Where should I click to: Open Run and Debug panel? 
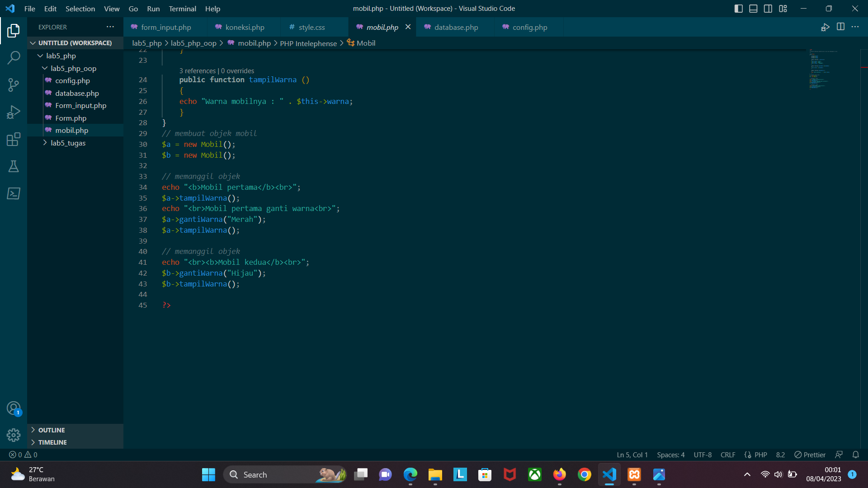point(14,112)
